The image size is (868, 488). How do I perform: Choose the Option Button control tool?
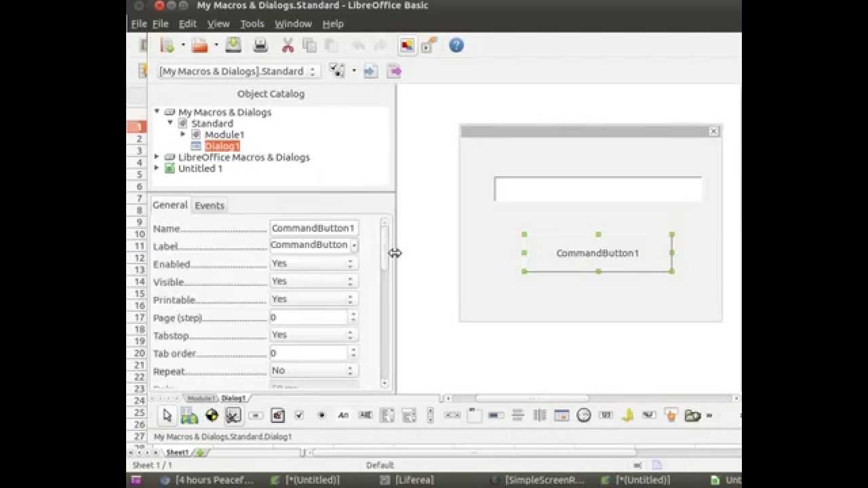coord(321,415)
